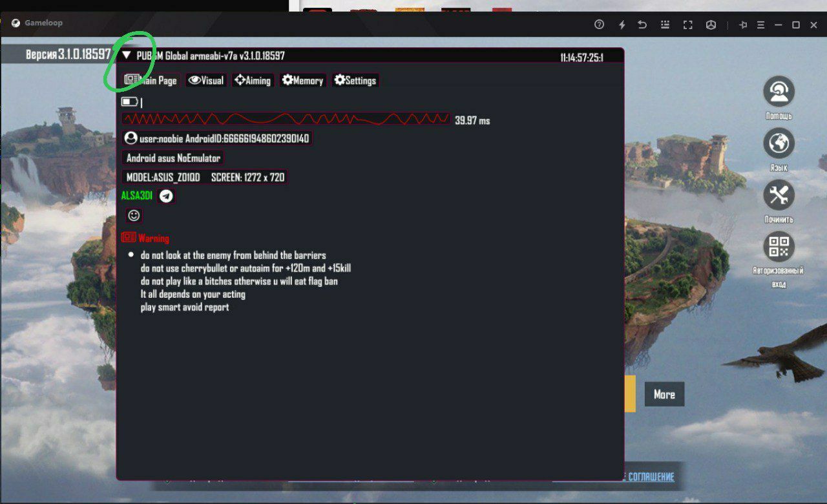
Task: Click the back arrow icon in Gameloop toolbar
Action: click(x=642, y=25)
